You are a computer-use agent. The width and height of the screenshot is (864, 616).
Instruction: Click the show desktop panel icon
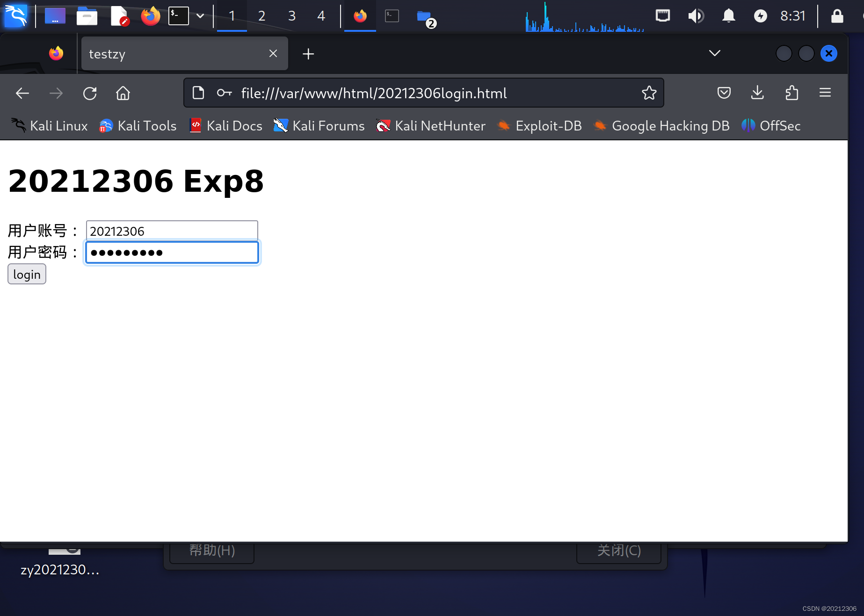coord(55,16)
